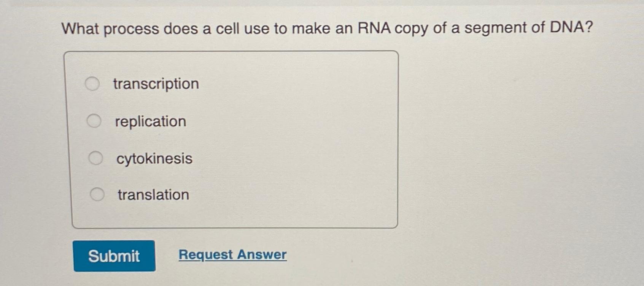Image resolution: width=644 pixels, height=286 pixels.
Task: Click the cytokinesis answer label text
Action: point(154,159)
